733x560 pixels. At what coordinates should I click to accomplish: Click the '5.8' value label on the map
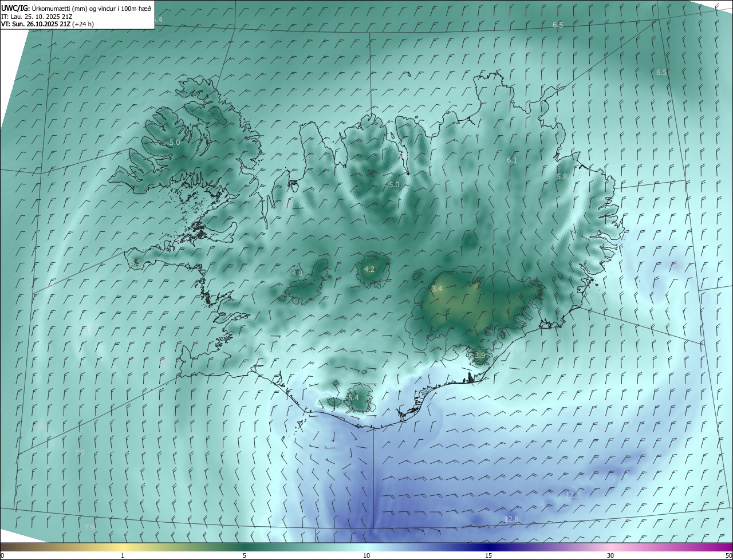click(x=562, y=177)
